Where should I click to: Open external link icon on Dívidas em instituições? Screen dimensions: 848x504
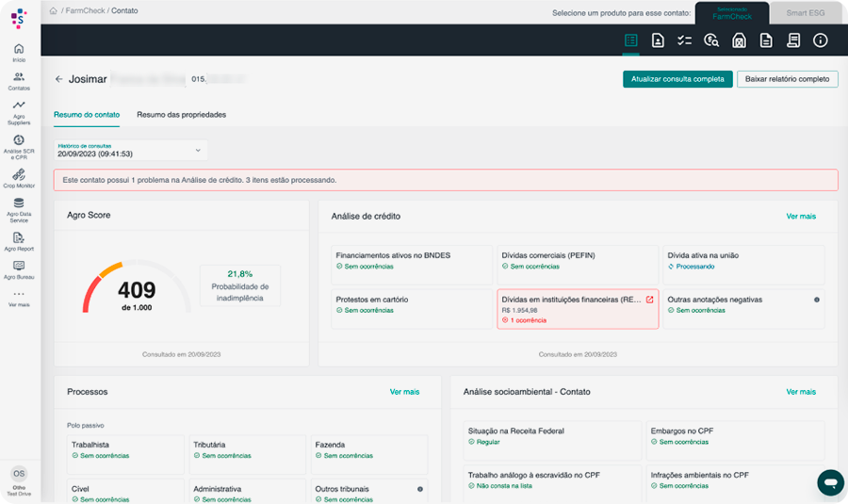point(649,300)
